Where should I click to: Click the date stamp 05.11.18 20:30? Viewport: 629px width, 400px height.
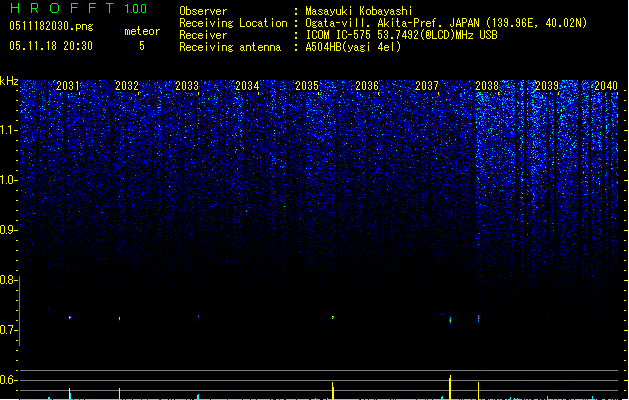pyautogui.click(x=51, y=46)
